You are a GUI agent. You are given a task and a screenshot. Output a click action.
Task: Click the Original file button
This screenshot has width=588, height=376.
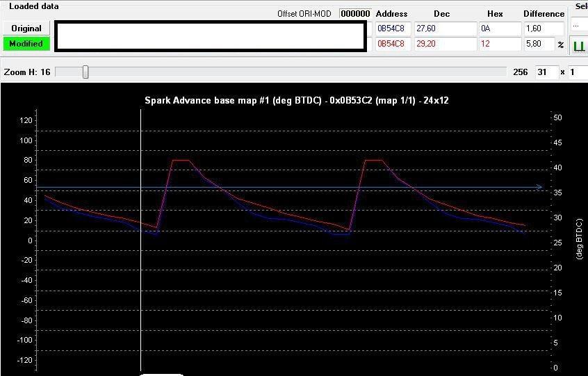pyautogui.click(x=26, y=28)
